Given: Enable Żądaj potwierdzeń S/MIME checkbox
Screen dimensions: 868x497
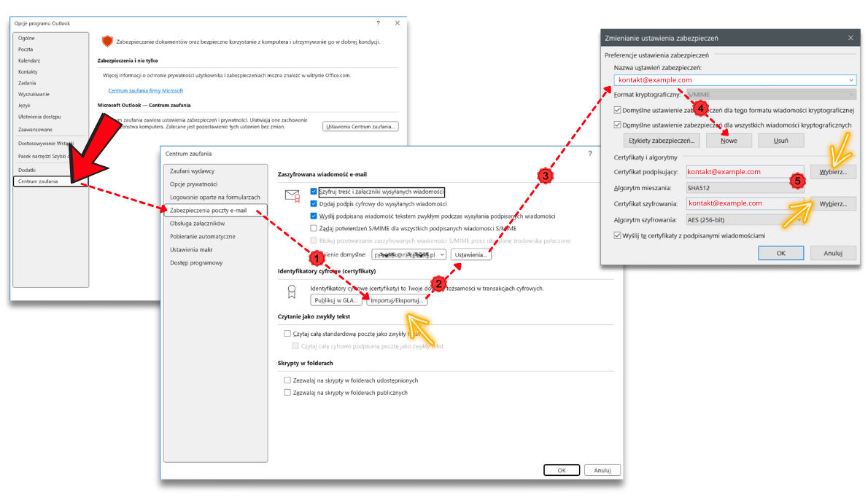Looking at the screenshot, I should click(x=314, y=228).
